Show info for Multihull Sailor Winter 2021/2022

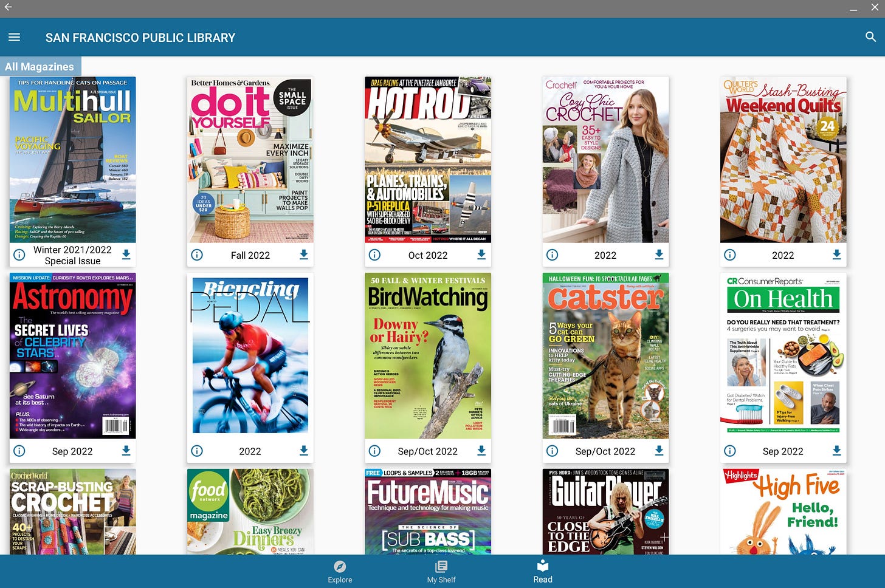(19, 255)
